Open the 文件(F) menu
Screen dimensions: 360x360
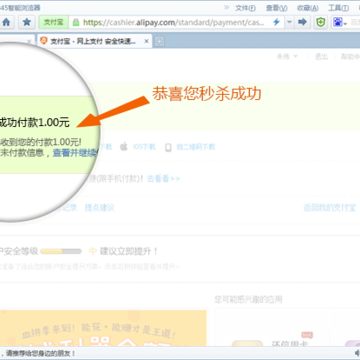point(245,8)
